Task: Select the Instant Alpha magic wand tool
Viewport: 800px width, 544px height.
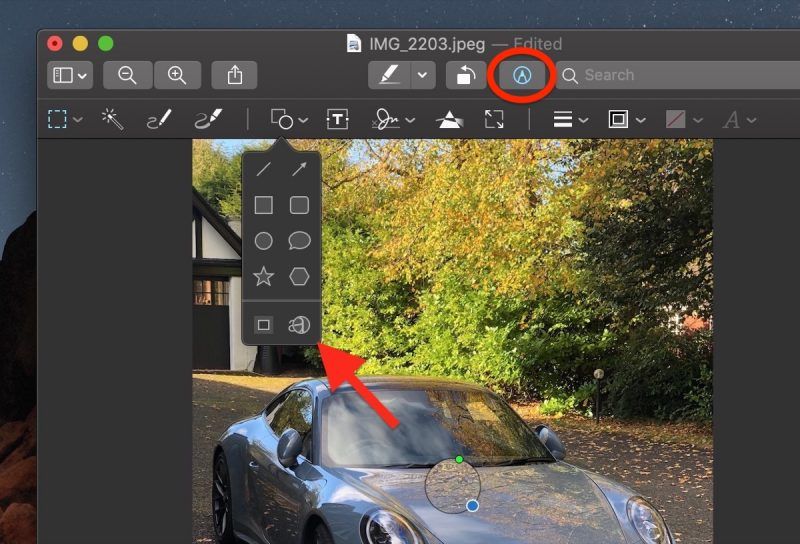Action: point(113,120)
